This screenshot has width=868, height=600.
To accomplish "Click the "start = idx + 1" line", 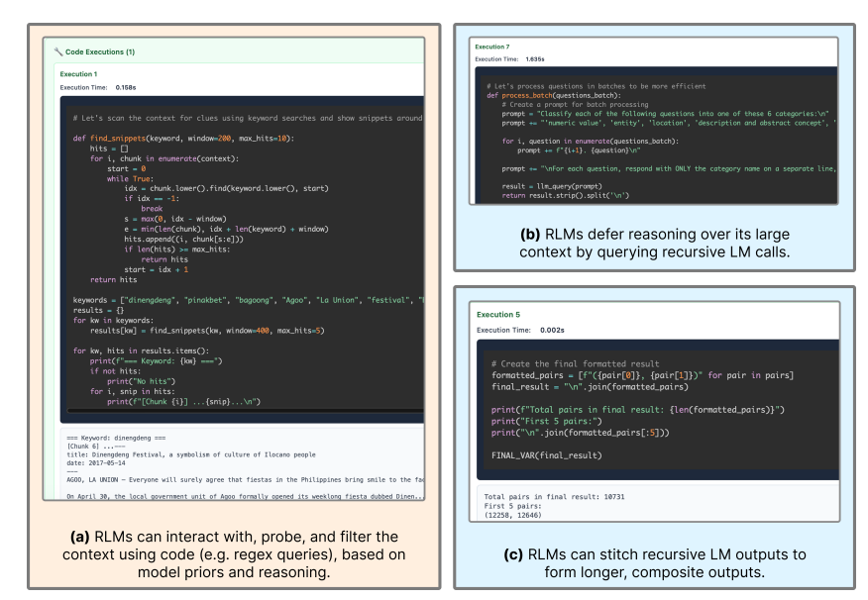I will [157, 270].
